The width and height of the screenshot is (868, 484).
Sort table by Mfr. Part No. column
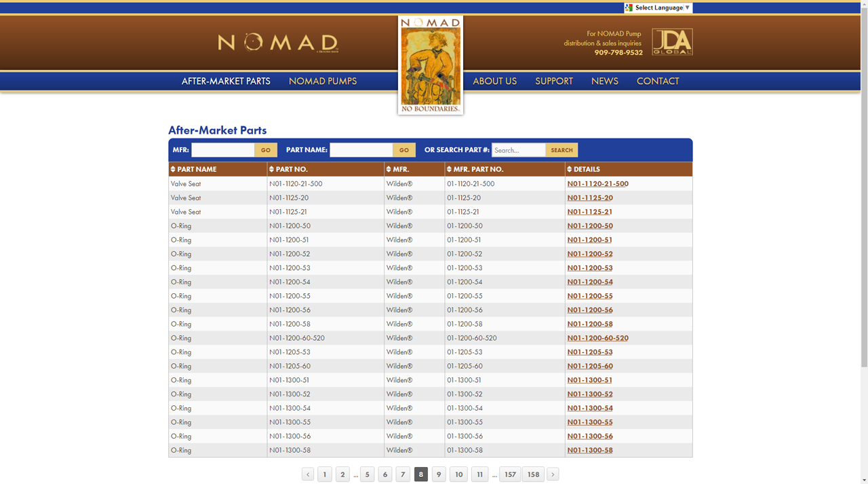(475, 169)
